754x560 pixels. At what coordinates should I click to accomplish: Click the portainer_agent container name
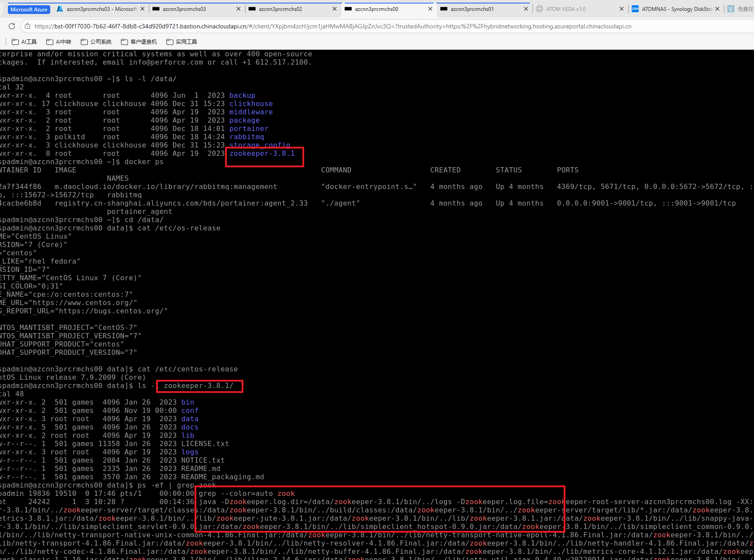pyautogui.click(x=140, y=212)
